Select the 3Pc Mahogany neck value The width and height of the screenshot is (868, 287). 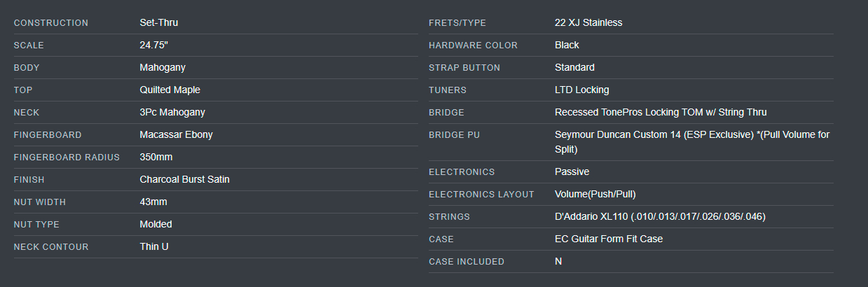[172, 113]
